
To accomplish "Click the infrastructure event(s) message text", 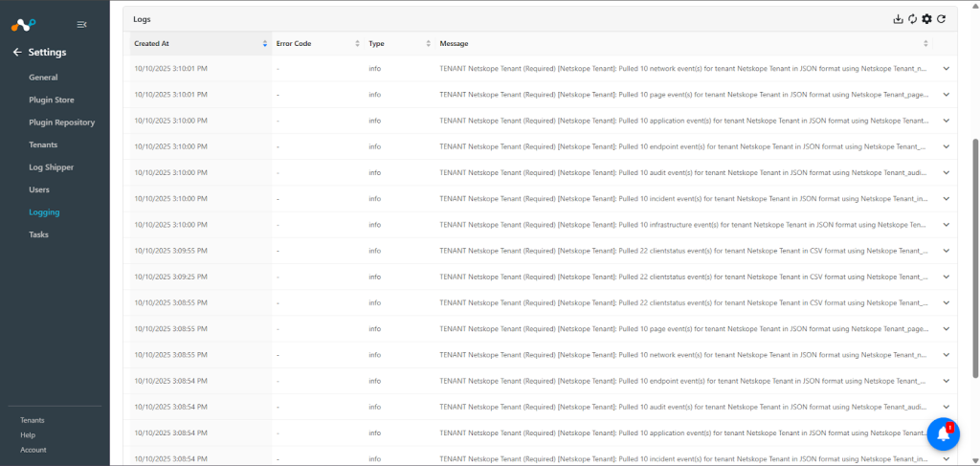I will pos(683,224).
